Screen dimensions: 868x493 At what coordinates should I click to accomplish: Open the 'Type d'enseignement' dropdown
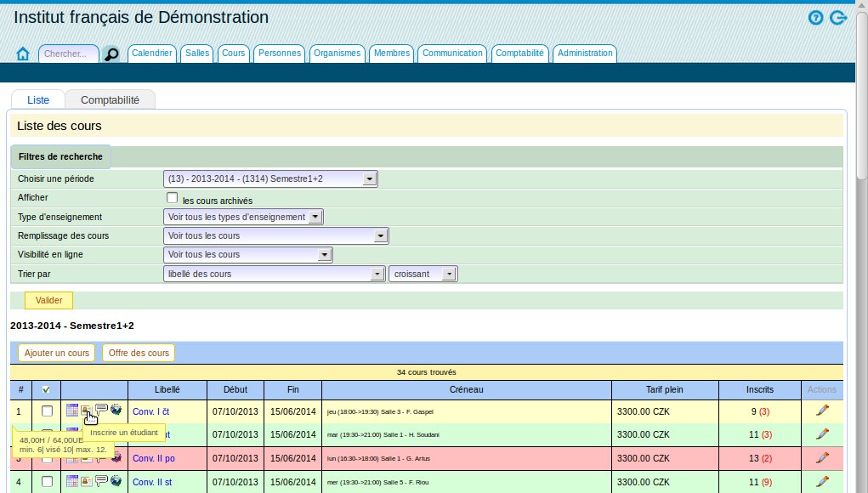click(243, 217)
